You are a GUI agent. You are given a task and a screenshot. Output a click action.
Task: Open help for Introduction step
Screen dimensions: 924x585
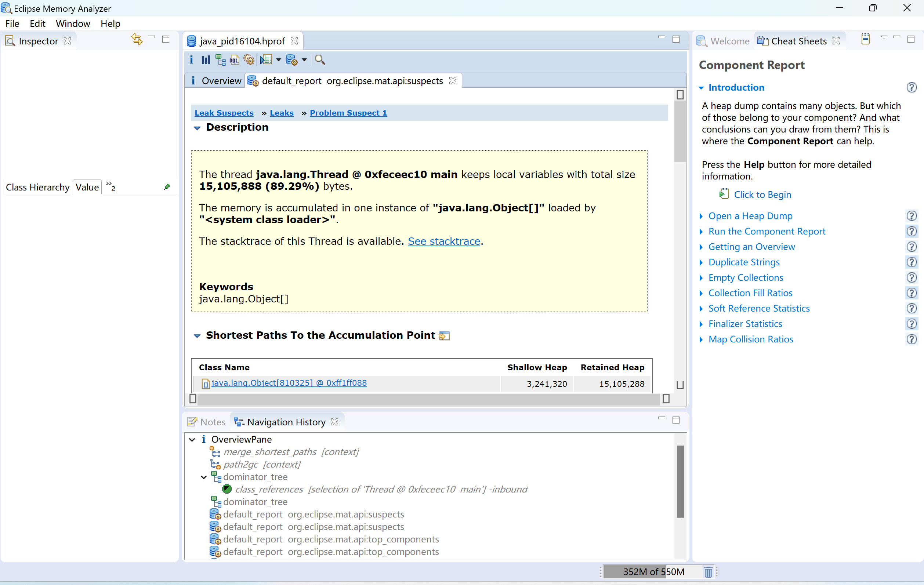[912, 87]
